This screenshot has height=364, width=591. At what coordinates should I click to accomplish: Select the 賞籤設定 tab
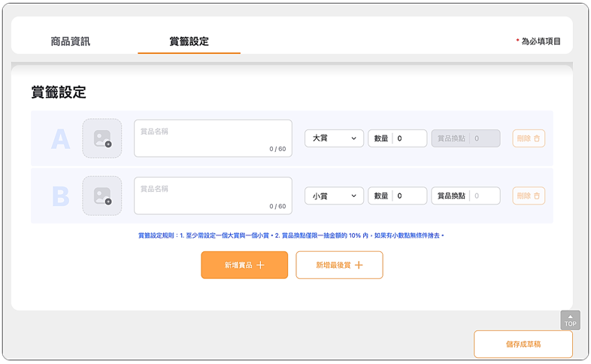(189, 41)
